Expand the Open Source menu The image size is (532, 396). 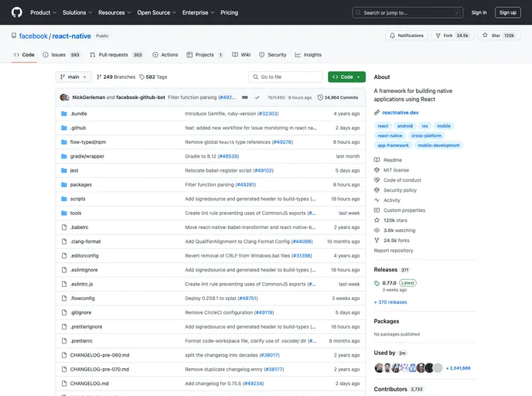click(x=156, y=12)
